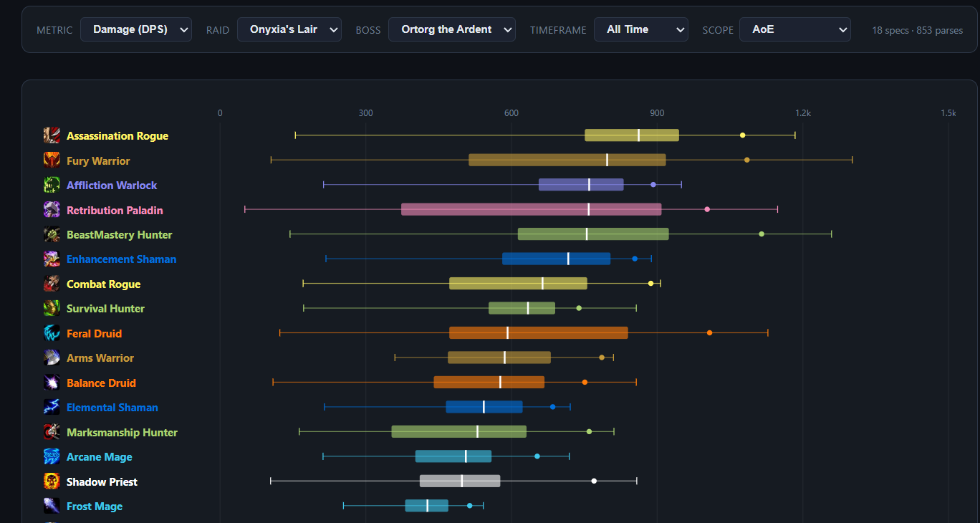980x523 pixels.
Task: Select the Balance Druid label
Action: [x=101, y=383]
